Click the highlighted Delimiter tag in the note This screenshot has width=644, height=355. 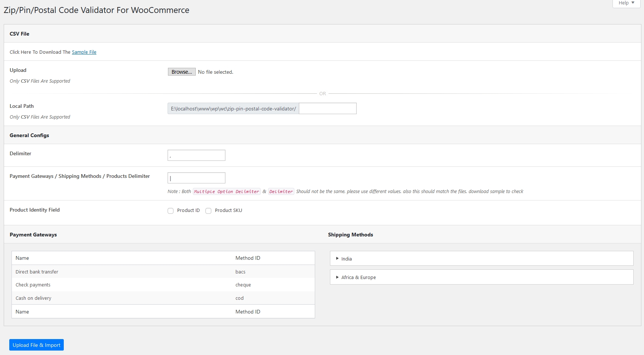tap(281, 192)
